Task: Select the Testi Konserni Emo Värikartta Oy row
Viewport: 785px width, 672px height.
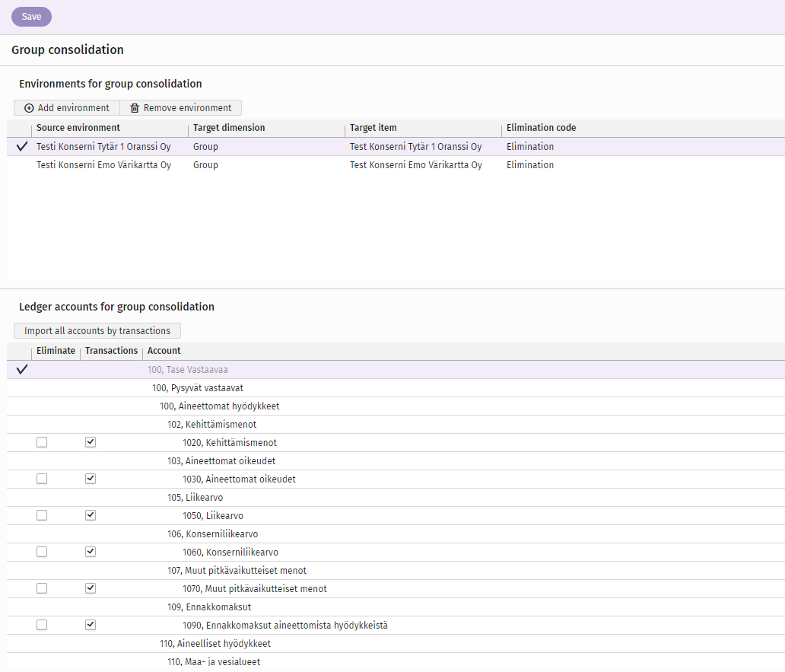Action: pos(396,164)
